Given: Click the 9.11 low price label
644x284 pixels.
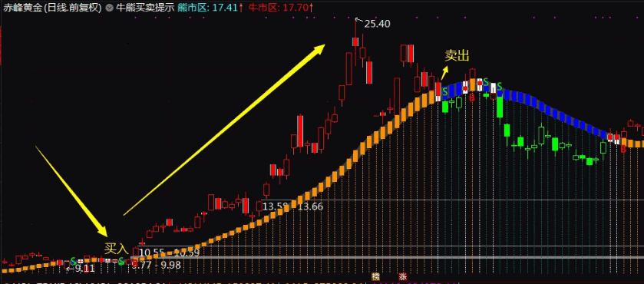Looking at the screenshot, I should (x=85, y=269).
